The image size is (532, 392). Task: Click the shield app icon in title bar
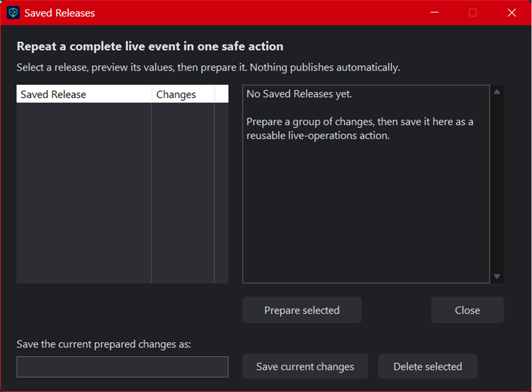click(13, 13)
